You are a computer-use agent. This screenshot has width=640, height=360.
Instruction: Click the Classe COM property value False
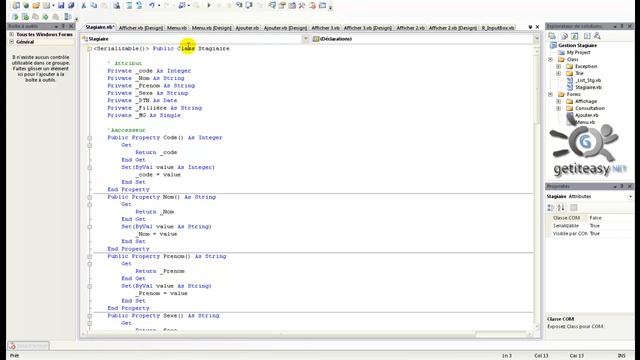coord(595,218)
